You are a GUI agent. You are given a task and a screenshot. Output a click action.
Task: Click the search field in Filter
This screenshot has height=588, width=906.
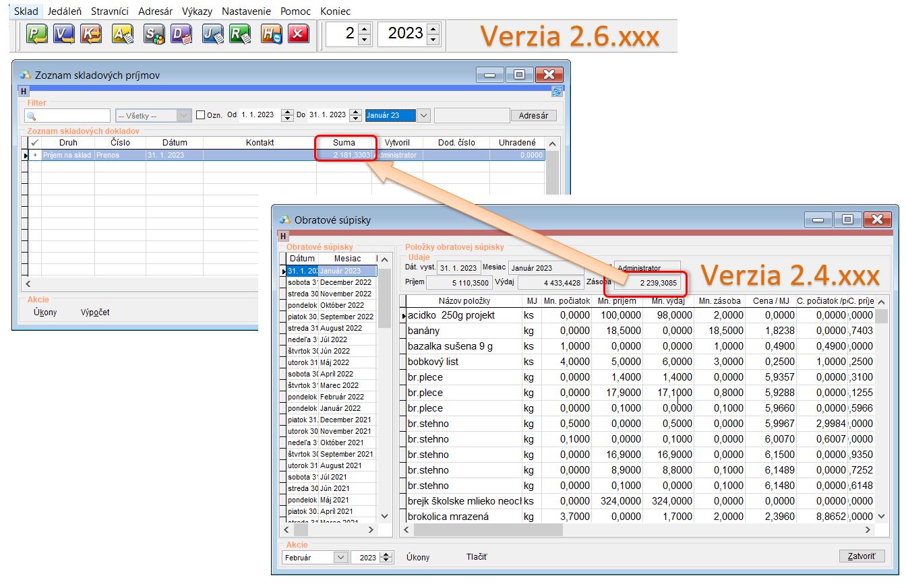[67, 116]
